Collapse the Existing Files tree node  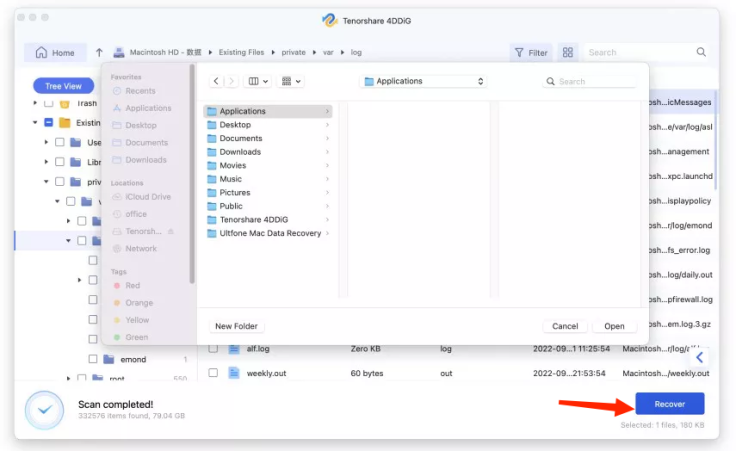(x=35, y=122)
